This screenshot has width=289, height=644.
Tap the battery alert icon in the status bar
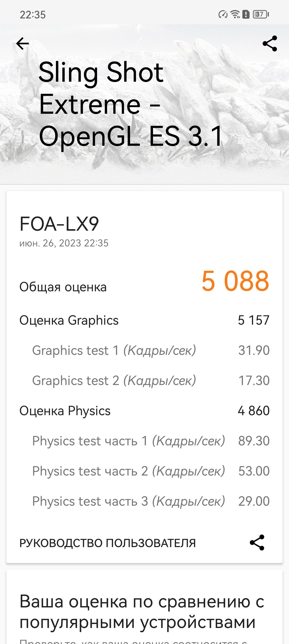(246, 14)
